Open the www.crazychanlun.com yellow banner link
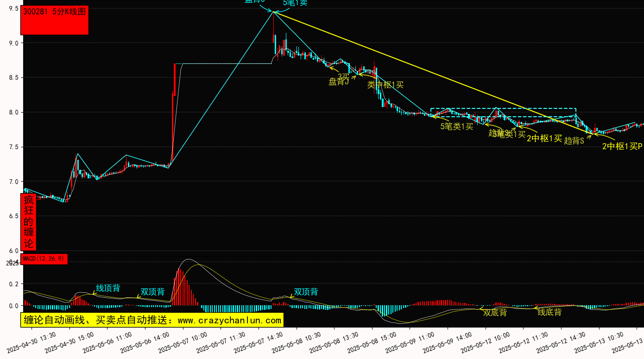This screenshot has height=359, width=644. pos(152,320)
